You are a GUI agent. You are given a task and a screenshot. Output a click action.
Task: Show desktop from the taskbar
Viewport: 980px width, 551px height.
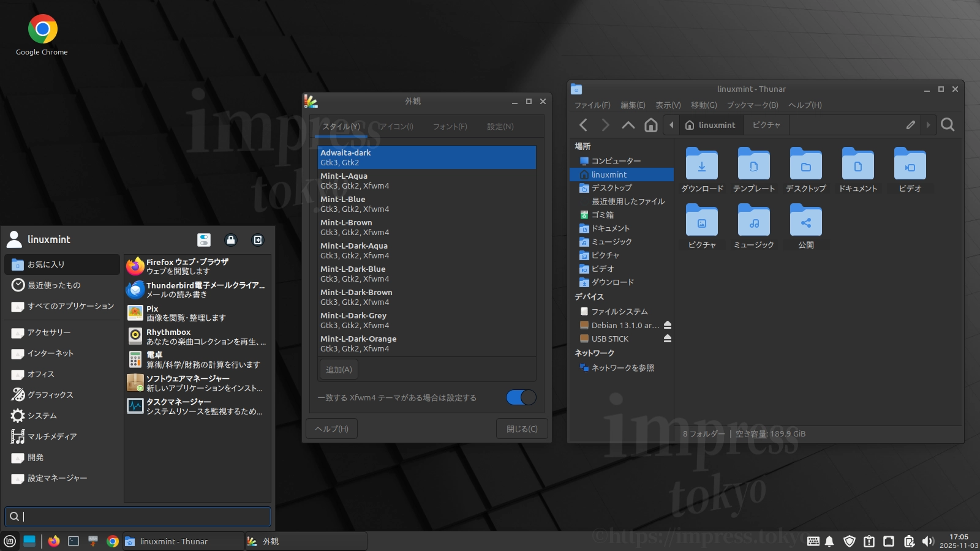tap(29, 541)
